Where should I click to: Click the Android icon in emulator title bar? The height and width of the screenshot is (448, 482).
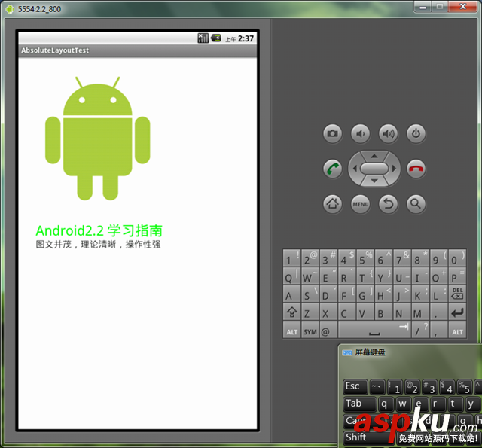[10, 9]
